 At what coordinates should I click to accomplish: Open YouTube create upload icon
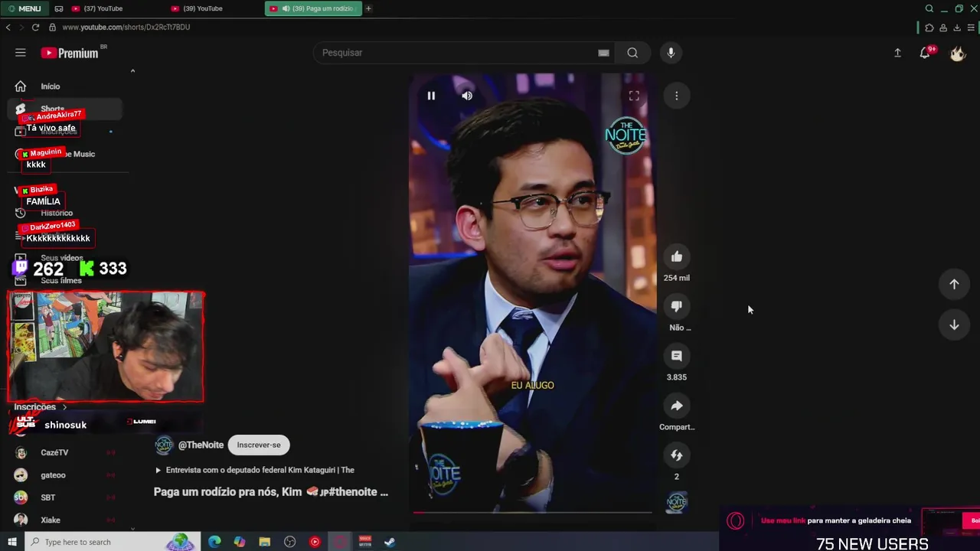coord(897,53)
